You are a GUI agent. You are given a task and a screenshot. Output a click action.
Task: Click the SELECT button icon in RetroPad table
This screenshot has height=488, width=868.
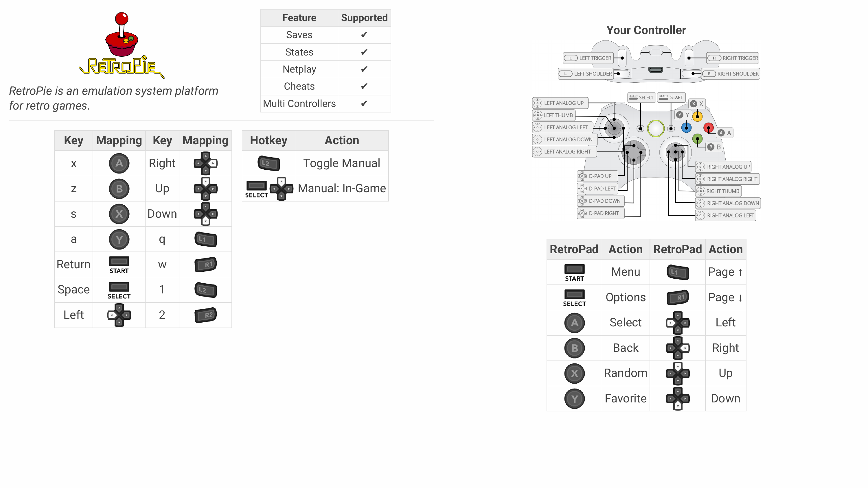click(573, 297)
